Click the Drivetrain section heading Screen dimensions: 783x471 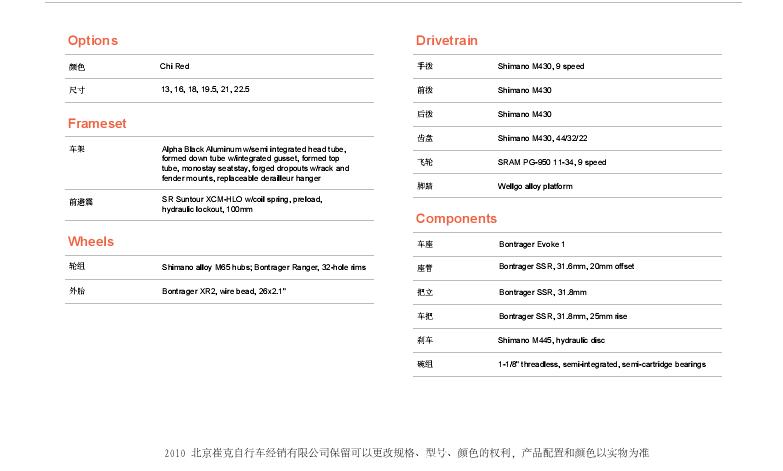[x=447, y=41]
